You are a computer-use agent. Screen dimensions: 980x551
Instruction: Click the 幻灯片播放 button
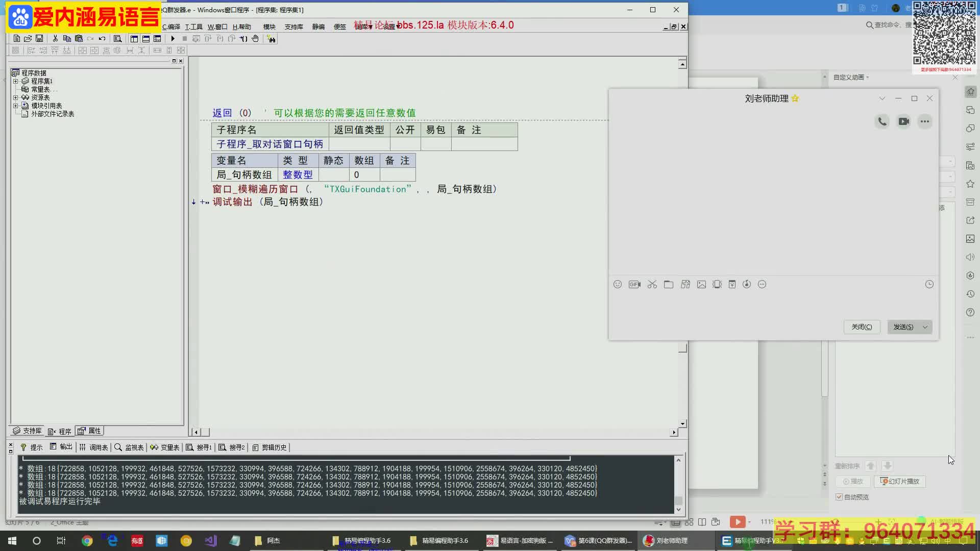click(x=900, y=482)
